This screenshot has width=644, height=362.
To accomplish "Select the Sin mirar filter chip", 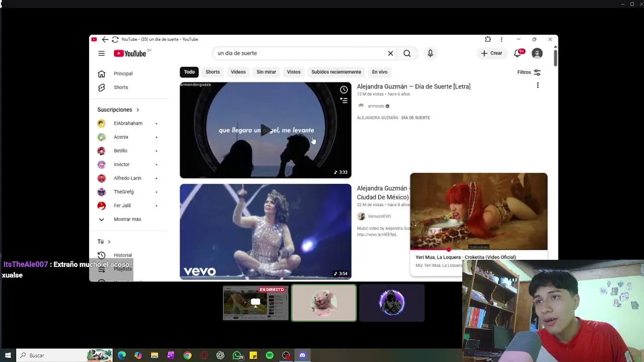I will coord(266,72).
